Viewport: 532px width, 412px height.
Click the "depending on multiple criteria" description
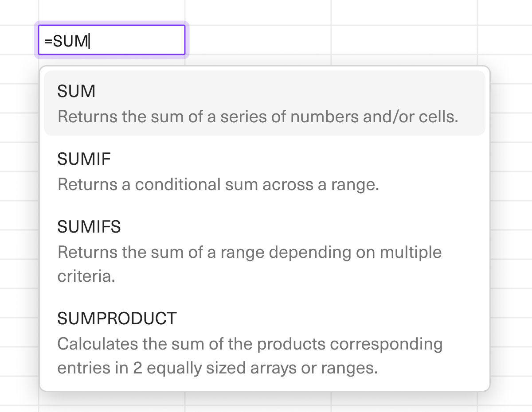click(x=249, y=253)
